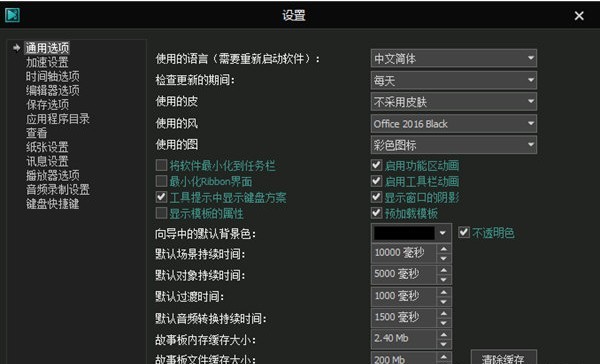Click the app logo icon in title bar
The image size is (600, 364).
tap(12, 15)
